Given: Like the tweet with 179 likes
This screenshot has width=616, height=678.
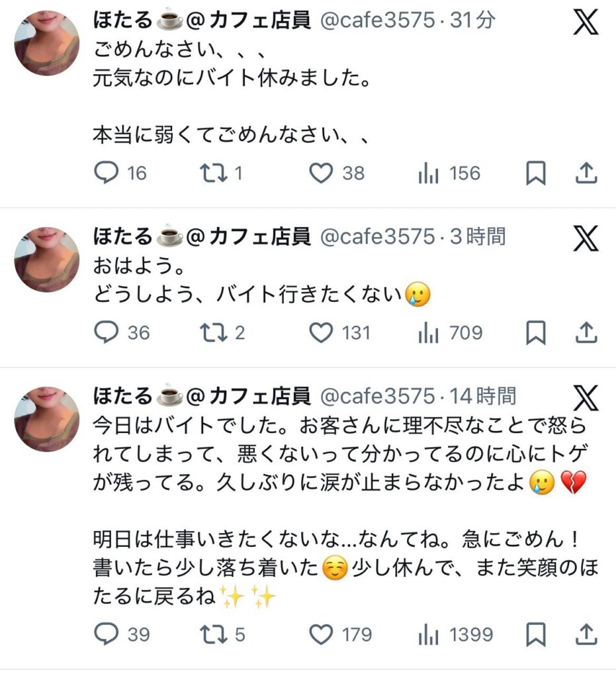Looking at the screenshot, I should [x=322, y=635].
